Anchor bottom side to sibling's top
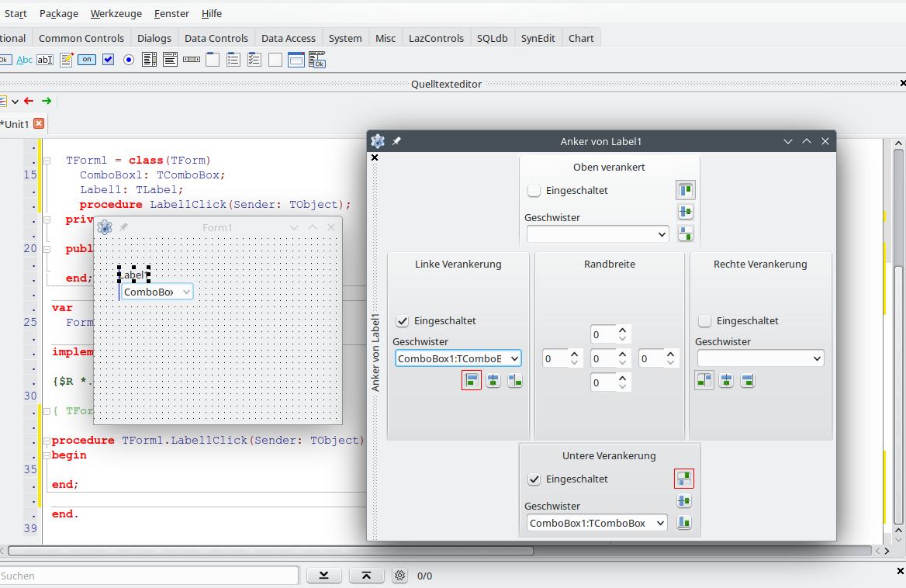 (x=684, y=479)
